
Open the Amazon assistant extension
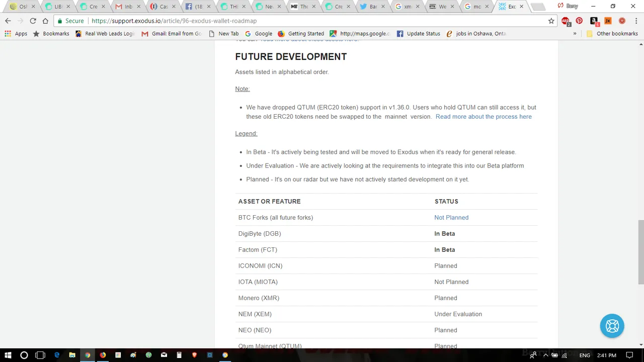[594, 21]
